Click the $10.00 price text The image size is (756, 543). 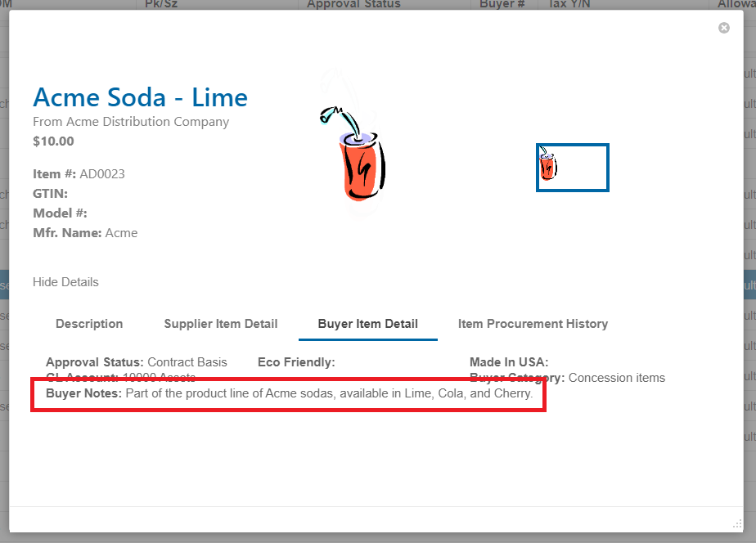pos(49,141)
